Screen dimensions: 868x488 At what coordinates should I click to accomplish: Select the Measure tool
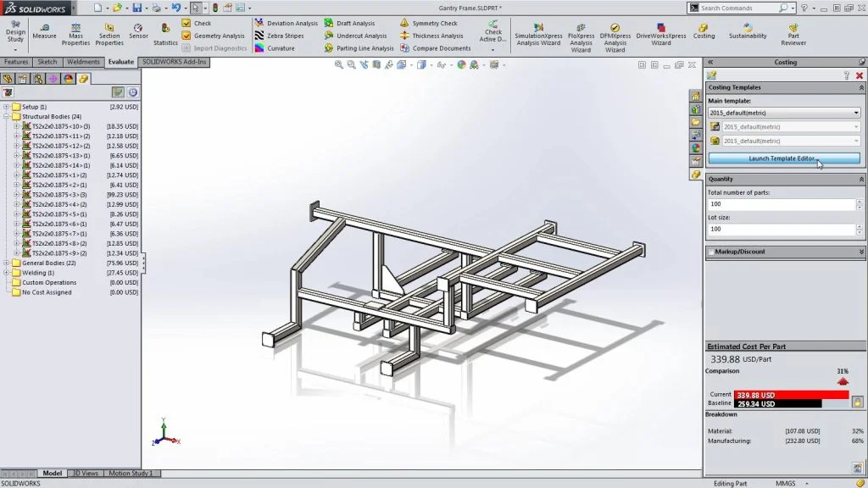click(x=43, y=32)
